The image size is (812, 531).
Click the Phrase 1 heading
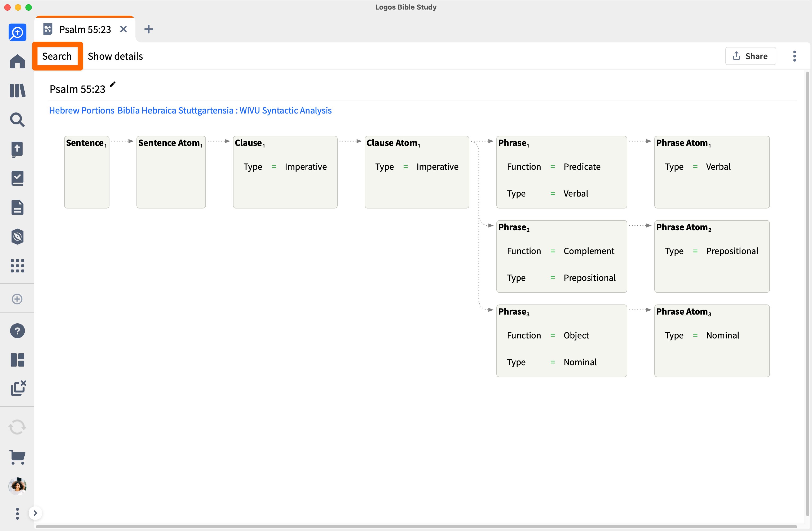(514, 143)
